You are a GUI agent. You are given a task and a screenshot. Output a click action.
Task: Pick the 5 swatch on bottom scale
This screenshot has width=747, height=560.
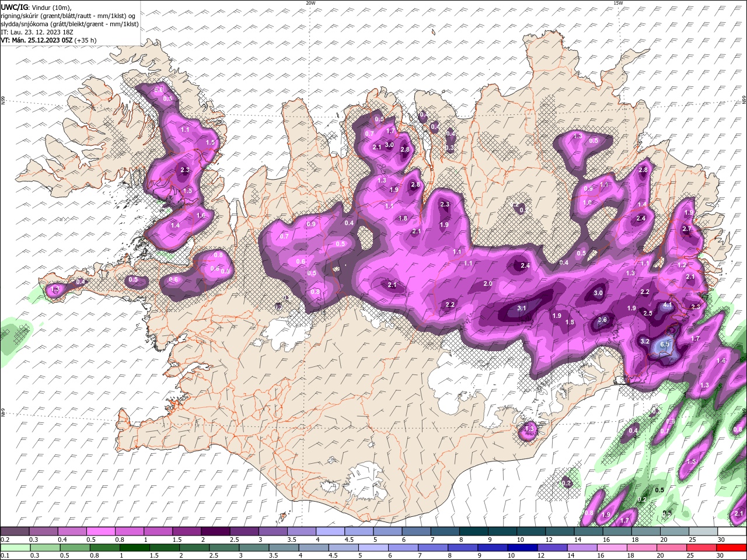[x=372, y=548]
